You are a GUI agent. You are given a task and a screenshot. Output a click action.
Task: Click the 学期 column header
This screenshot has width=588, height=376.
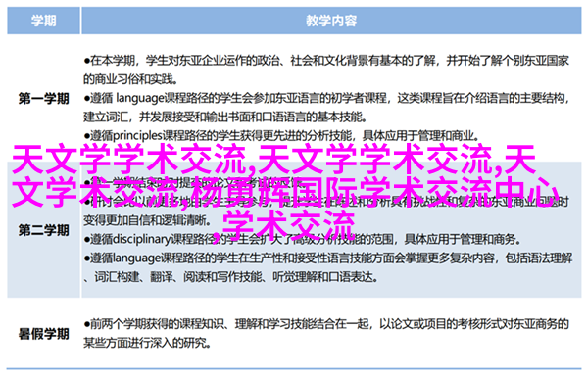[43, 21]
